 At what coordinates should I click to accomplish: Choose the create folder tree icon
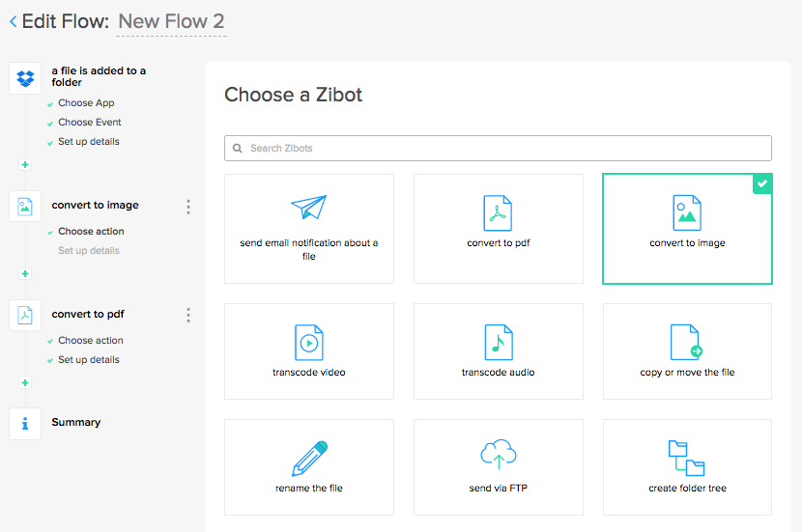(686, 458)
